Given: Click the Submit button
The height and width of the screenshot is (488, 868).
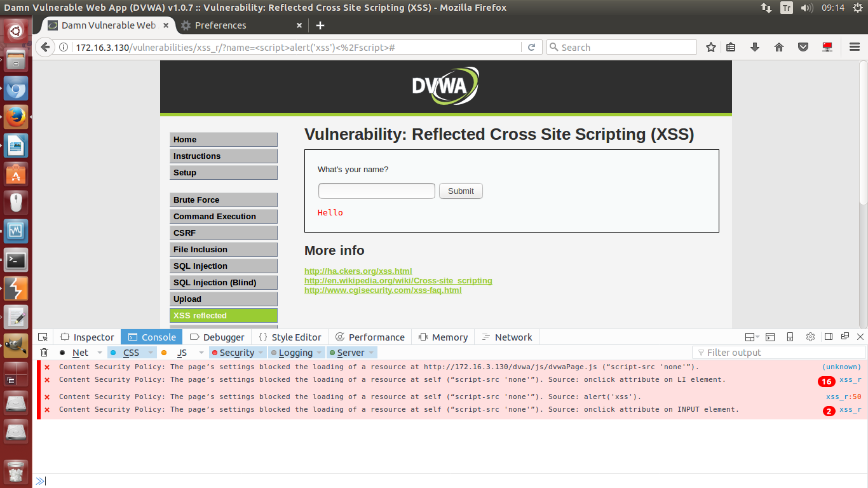Looking at the screenshot, I should pyautogui.click(x=461, y=191).
